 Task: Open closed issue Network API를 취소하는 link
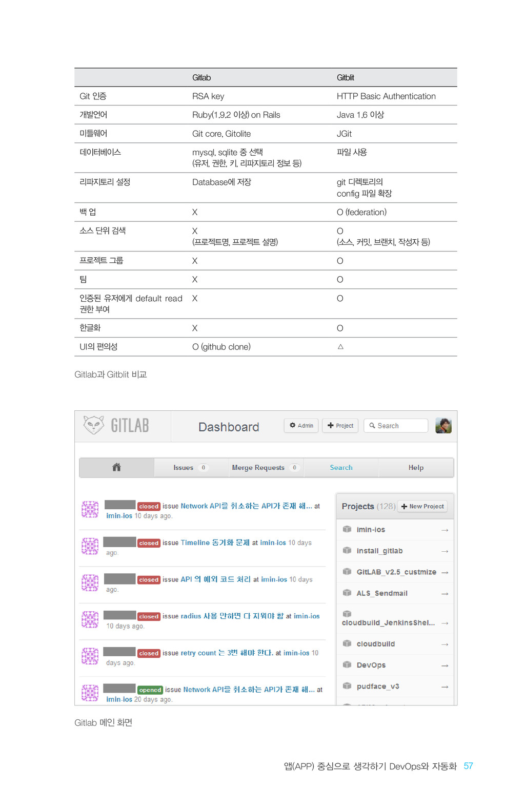click(x=246, y=506)
